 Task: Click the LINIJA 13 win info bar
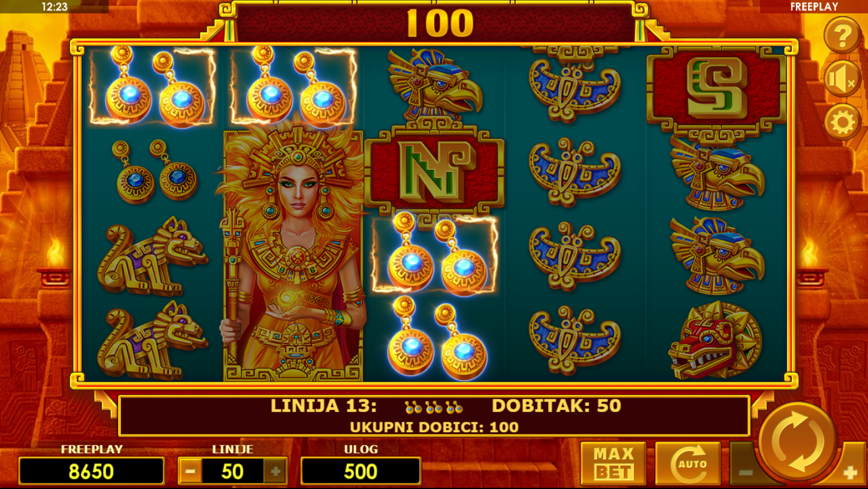[x=434, y=415]
